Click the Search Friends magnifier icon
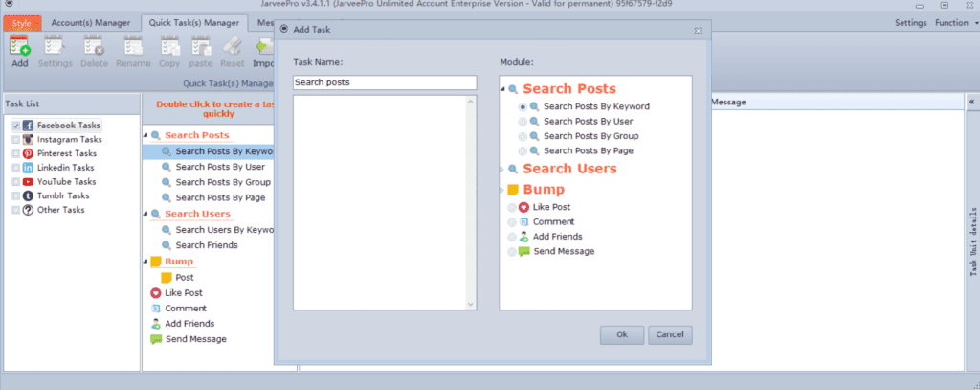 (x=167, y=245)
